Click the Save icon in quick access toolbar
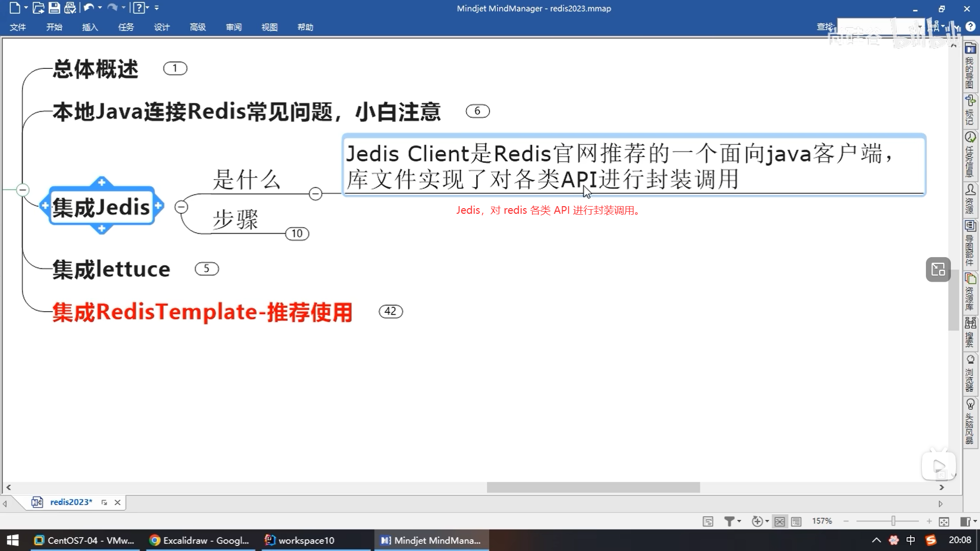This screenshot has width=980, height=551. click(54, 8)
